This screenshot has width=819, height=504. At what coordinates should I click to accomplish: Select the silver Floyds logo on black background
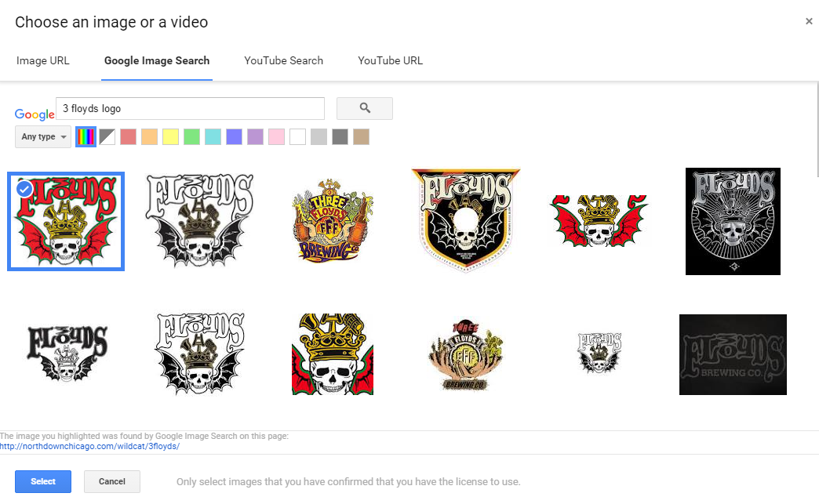733,221
